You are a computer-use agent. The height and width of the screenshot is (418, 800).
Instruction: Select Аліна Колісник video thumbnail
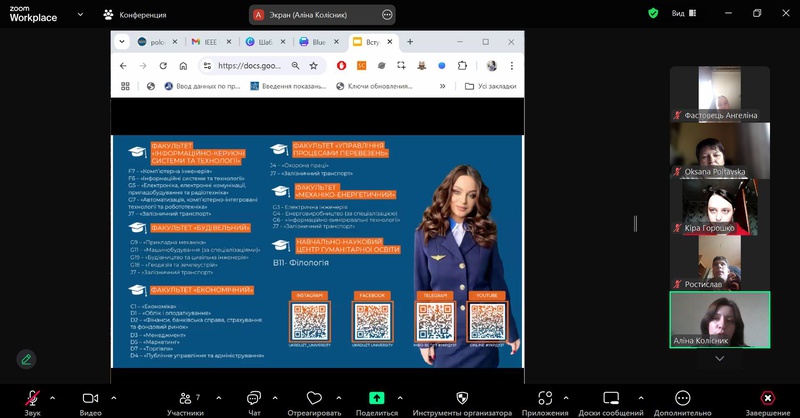719,320
